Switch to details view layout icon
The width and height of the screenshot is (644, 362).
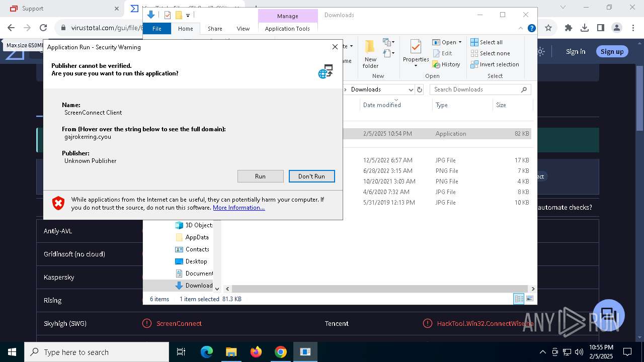519,299
